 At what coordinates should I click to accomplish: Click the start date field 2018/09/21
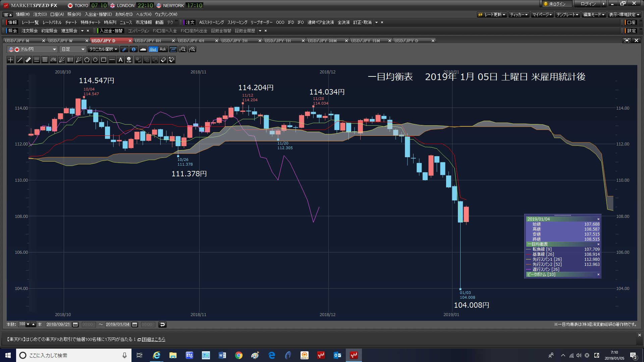[58, 324]
